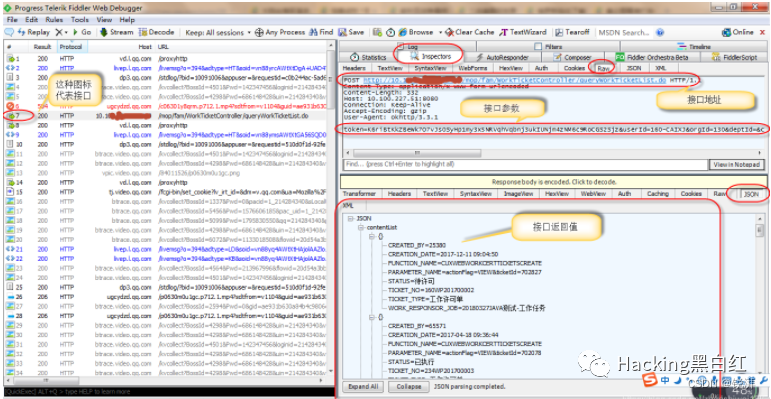The height and width of the screenshot is (399, 771).
Task: Close the toolbar with red X
Action: click(x=763, y=32)
